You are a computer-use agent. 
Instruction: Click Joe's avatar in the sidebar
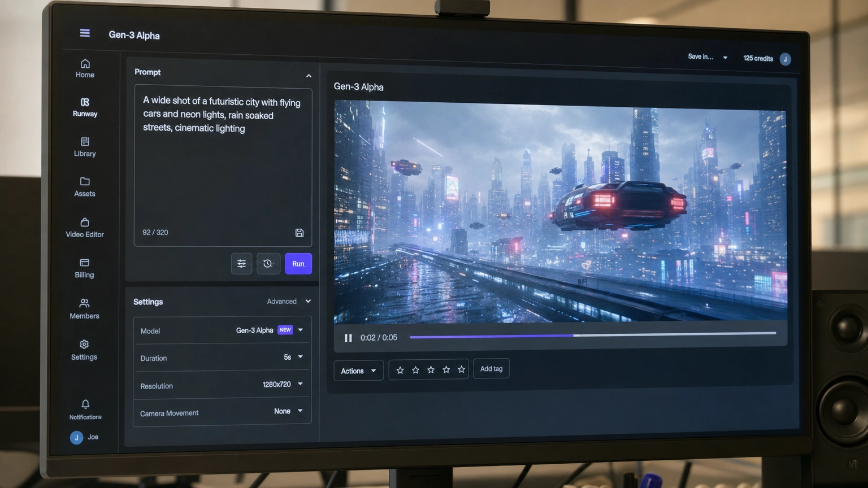pyautogui.click(x=76, y=438)
